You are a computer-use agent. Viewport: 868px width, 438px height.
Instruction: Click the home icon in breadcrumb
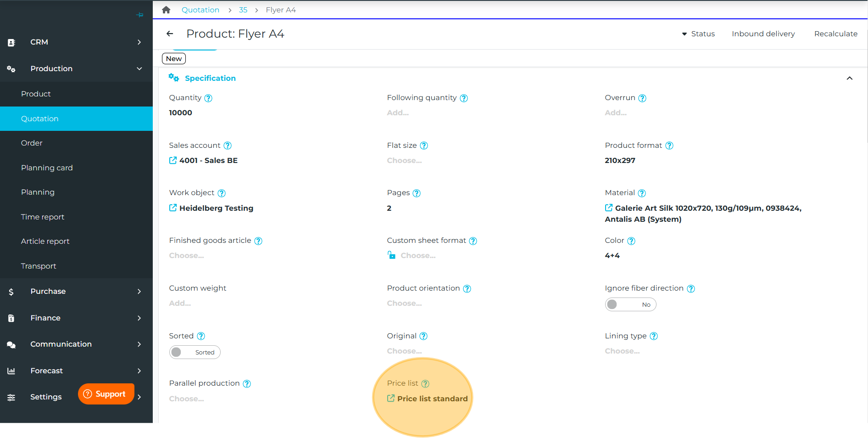coord(166,10)
